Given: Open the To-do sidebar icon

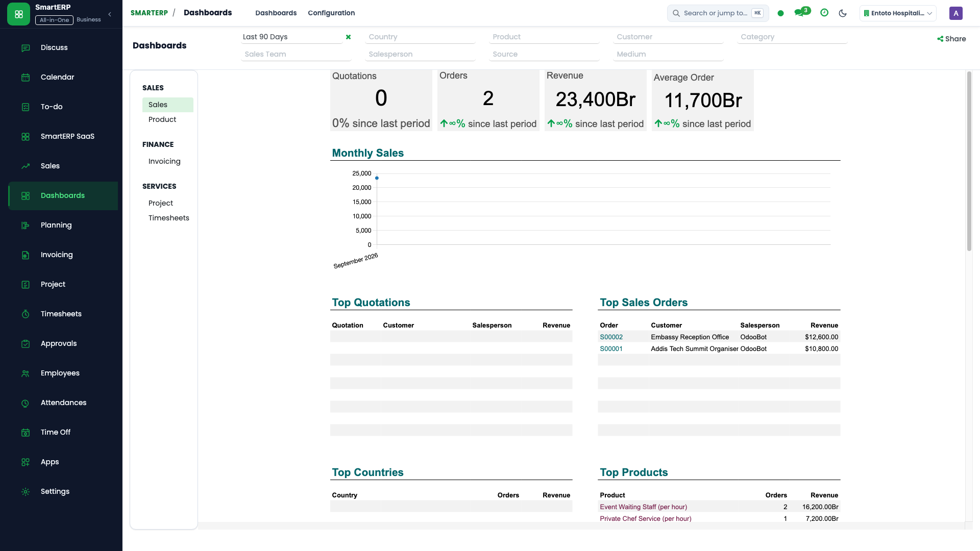Looking at the screenshot, I should (26, 107).
